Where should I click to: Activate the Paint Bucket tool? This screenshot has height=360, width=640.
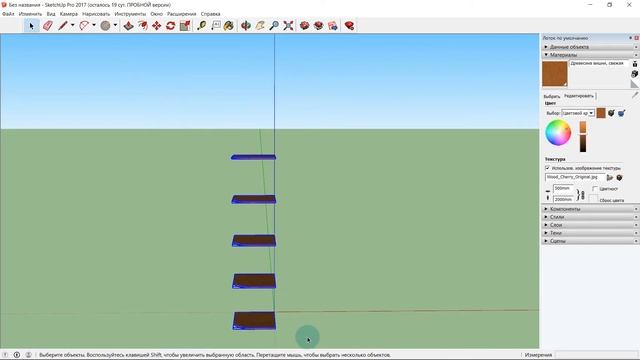point(229,26)
